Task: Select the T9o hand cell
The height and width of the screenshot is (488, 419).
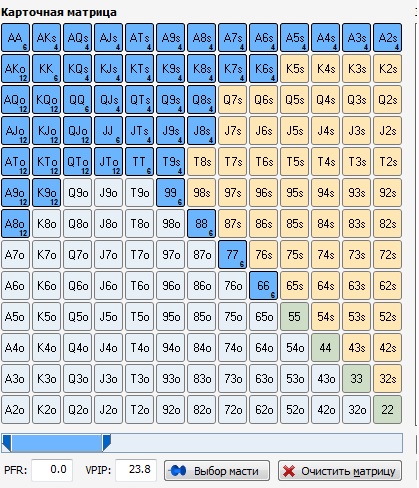Action: click(x=139, y=193)
